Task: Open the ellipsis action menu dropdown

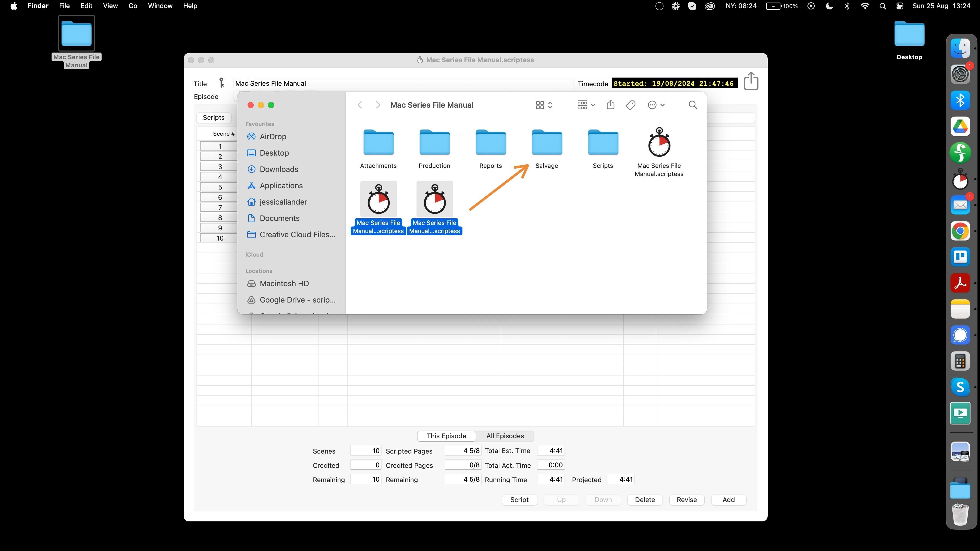Action: click(x=655, y=105)
